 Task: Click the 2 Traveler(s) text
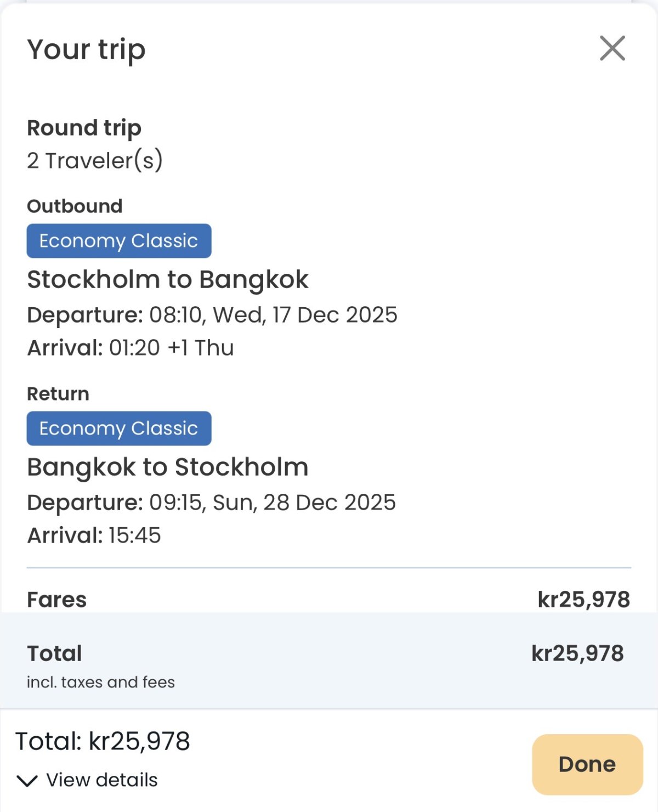tap(95, 161)
